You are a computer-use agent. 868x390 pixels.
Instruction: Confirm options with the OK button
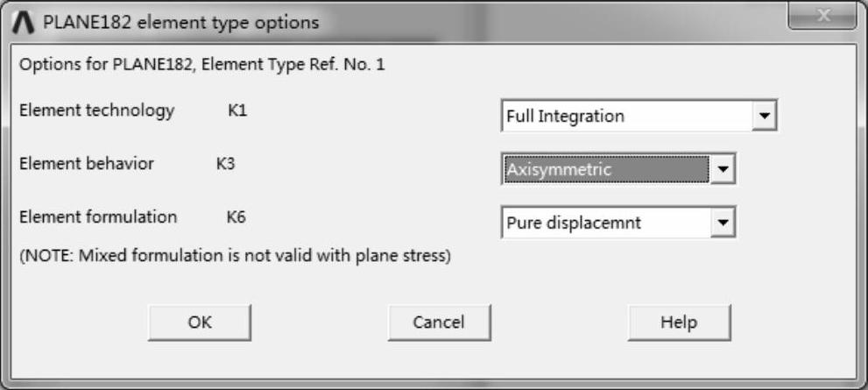pyautogui.click(x=200, y=323)
